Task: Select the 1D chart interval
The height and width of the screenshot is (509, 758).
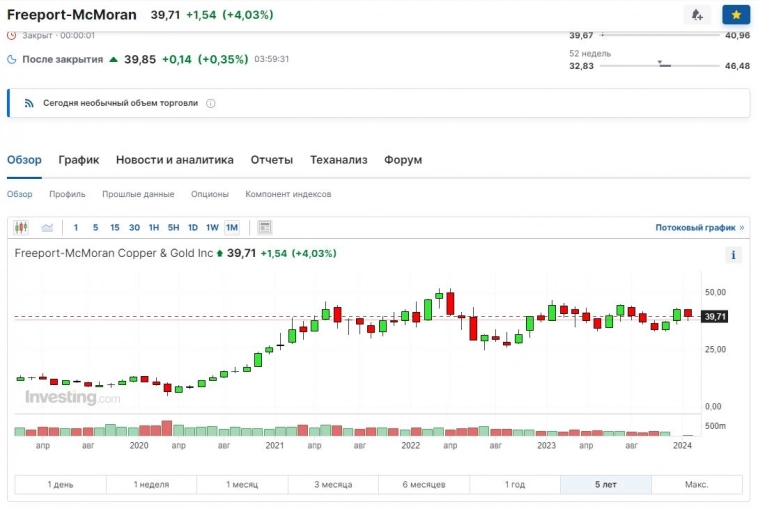Action: pyautogui.click(x=193, y=227)
